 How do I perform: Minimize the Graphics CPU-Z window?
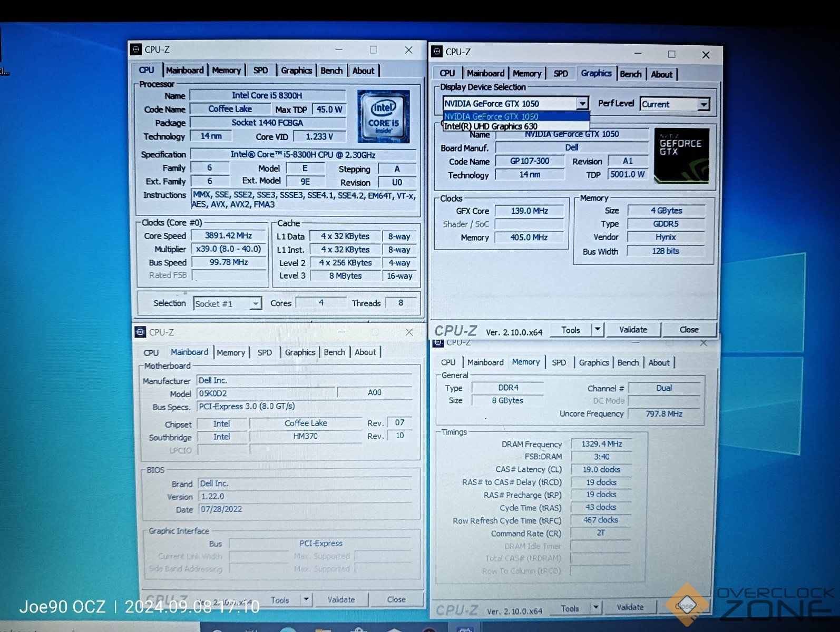(x=638, y=54)
